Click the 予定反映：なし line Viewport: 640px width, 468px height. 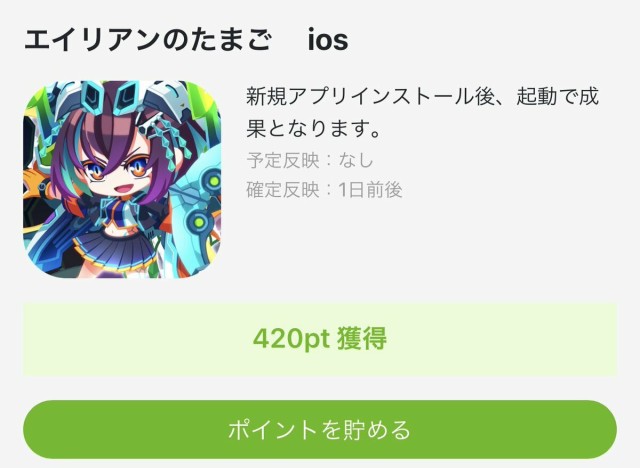(x=310, y=160)
